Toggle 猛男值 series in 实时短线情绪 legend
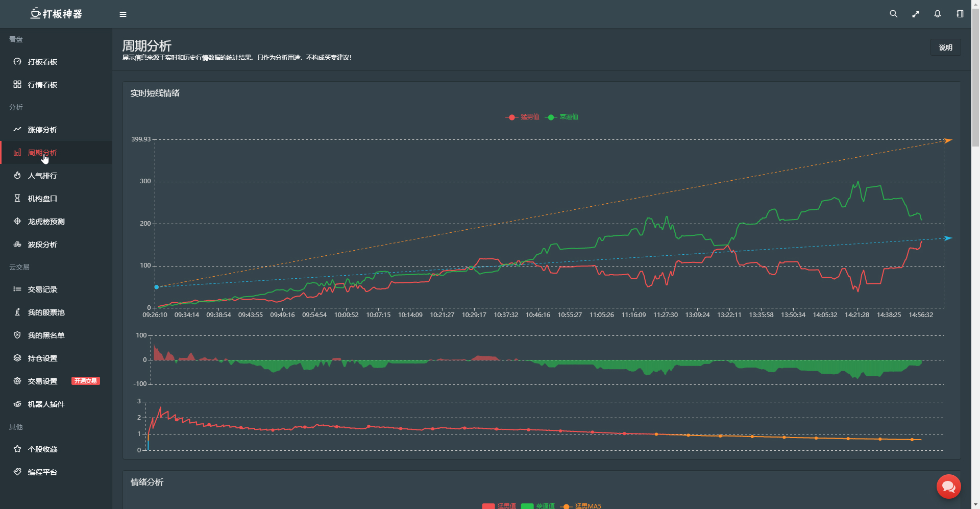 tap(522, 117)
